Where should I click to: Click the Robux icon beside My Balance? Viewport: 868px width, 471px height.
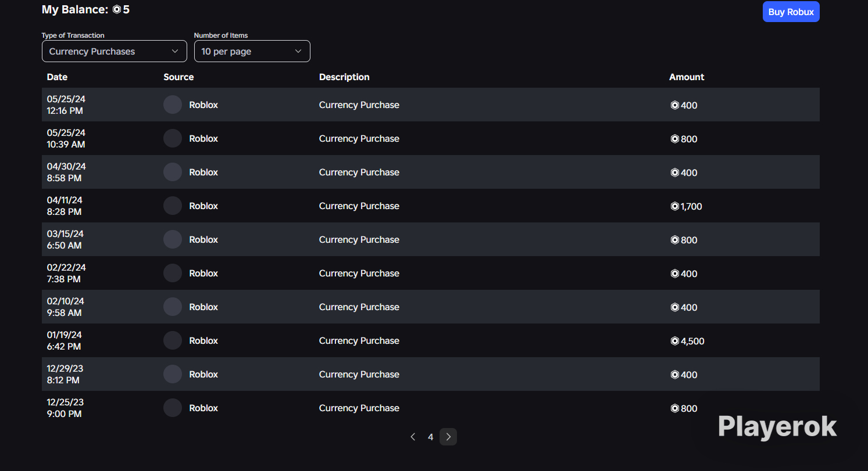pyautogui.click(x=117, y=10)
